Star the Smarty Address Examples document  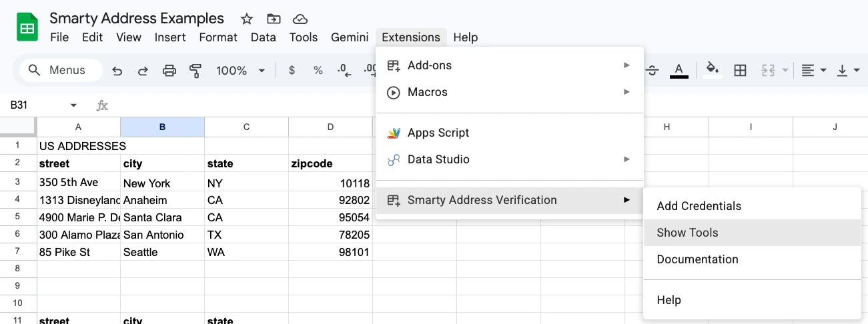pos(247,19)
